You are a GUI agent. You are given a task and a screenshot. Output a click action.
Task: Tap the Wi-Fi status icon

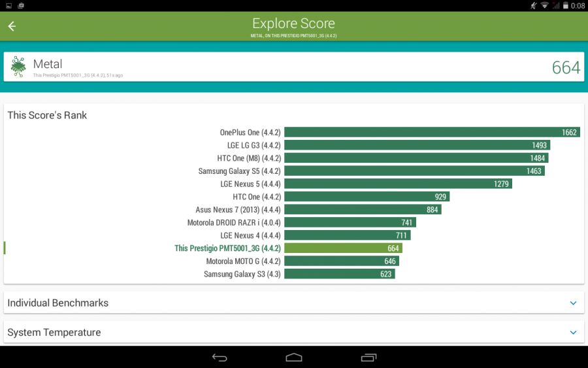(x=544, y=5)
